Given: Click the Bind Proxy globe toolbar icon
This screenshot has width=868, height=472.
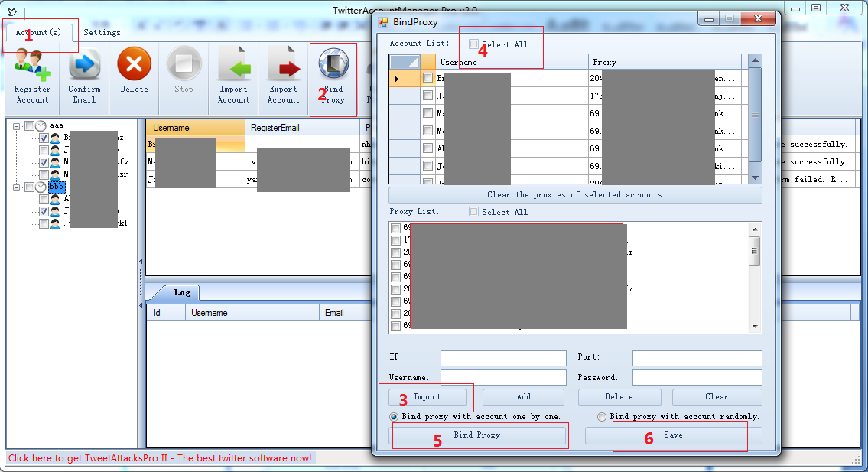Looking at the screenshot, I should (333, 63).
